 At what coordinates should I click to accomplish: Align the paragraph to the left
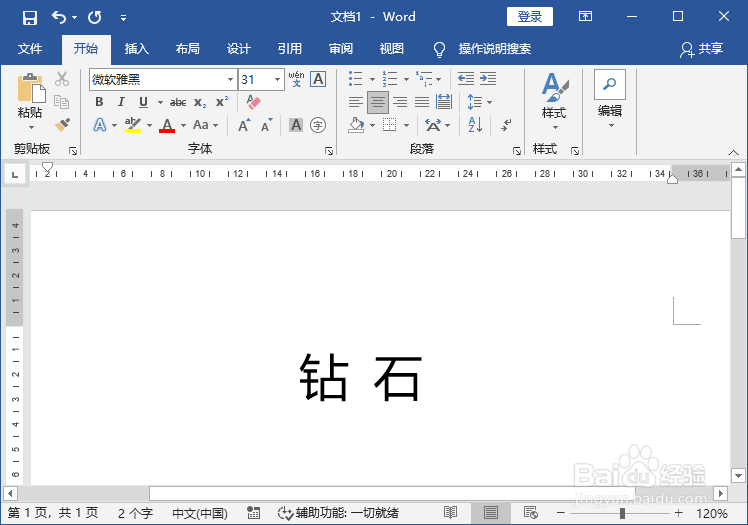(355, 102)
